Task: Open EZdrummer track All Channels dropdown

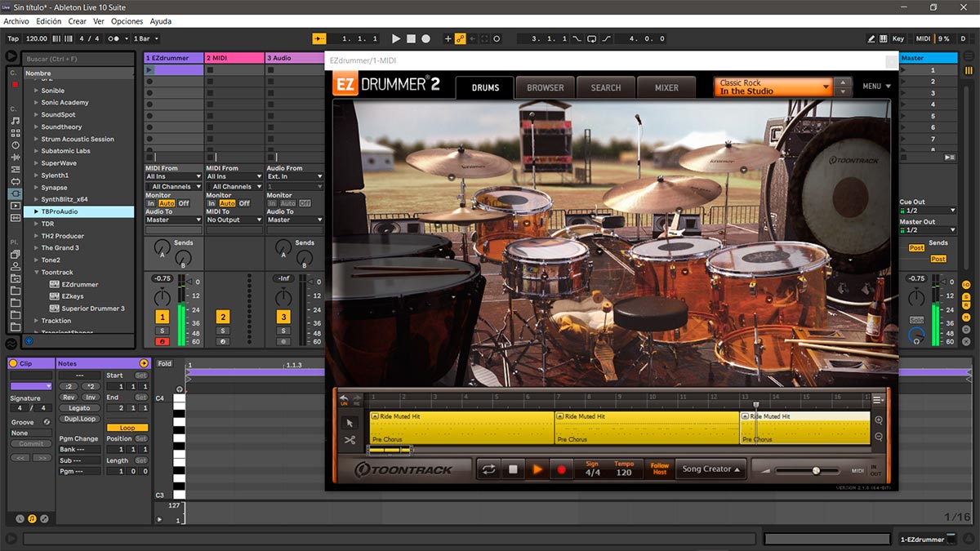Action: [x=173, y=187]
